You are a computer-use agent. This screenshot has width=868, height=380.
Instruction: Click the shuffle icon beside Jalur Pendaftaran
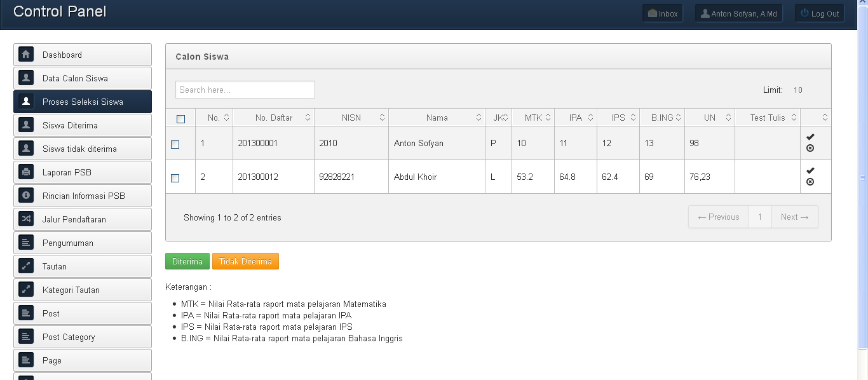click(x=26, y=219)
